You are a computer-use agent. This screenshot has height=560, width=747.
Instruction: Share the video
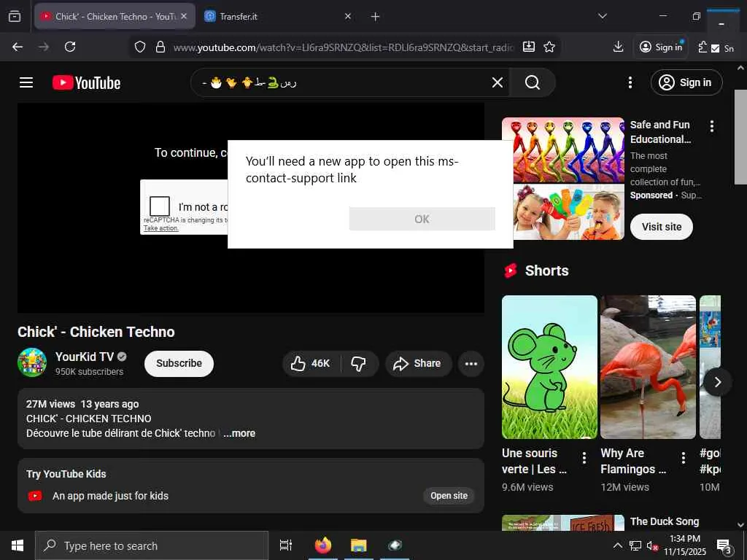418,363
